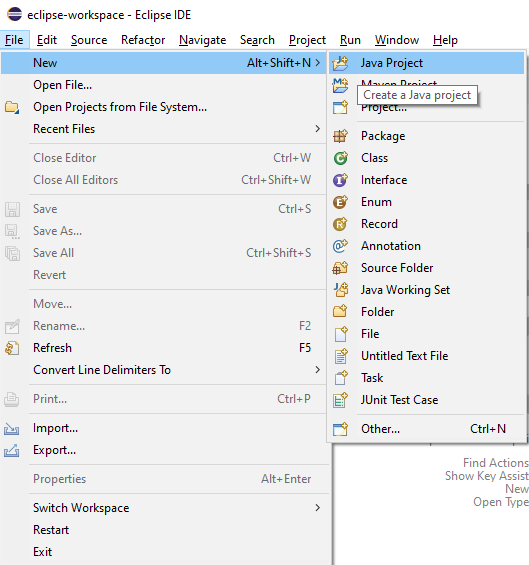
Task: Click the brown Enum icon
Action: pyautogui.click(x=340, y=202)
